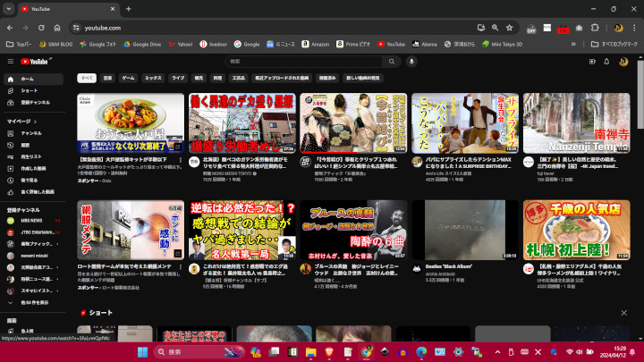Start voice search with the microphone icon

tap(411, 62)
